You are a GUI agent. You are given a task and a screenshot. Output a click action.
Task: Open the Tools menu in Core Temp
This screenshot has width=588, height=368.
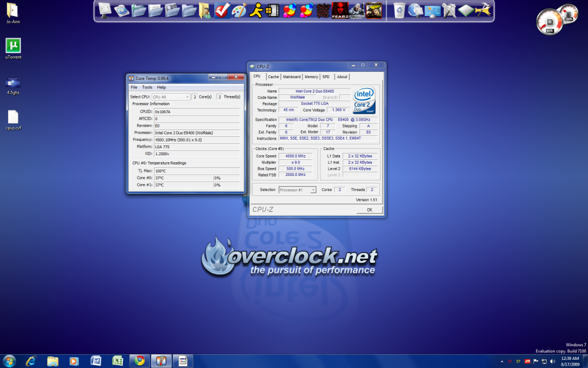coord(147,87)
